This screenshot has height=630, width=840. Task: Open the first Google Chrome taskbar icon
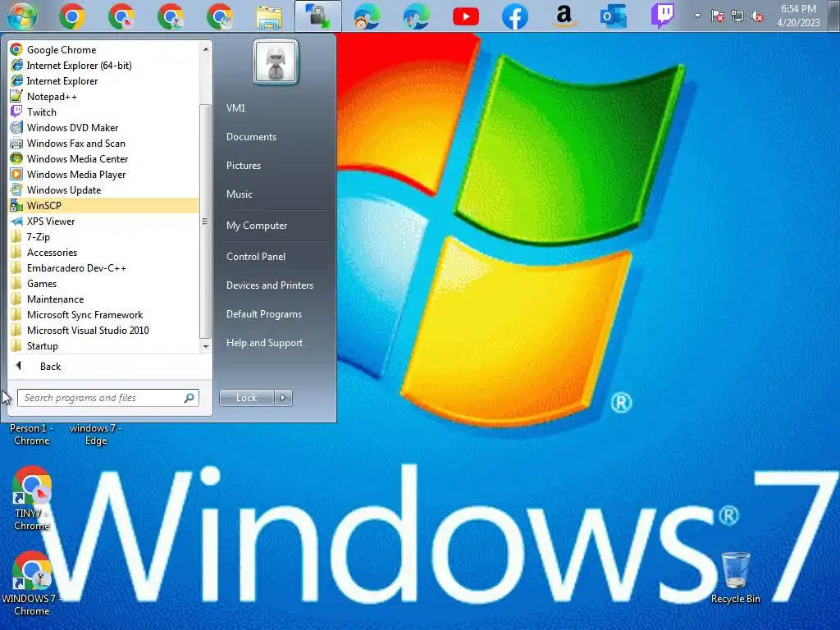click(x=72, y=16)
